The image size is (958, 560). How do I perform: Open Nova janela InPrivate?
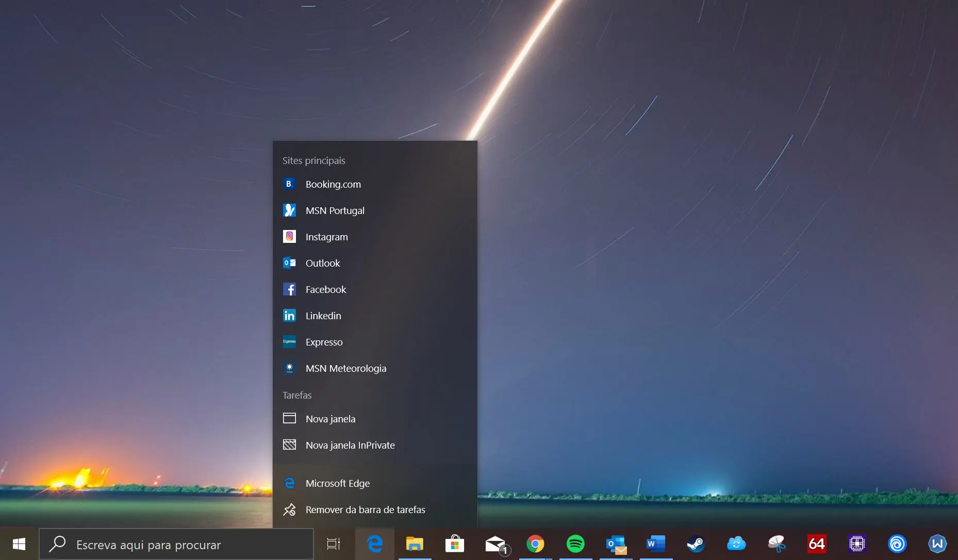[375, 445]
